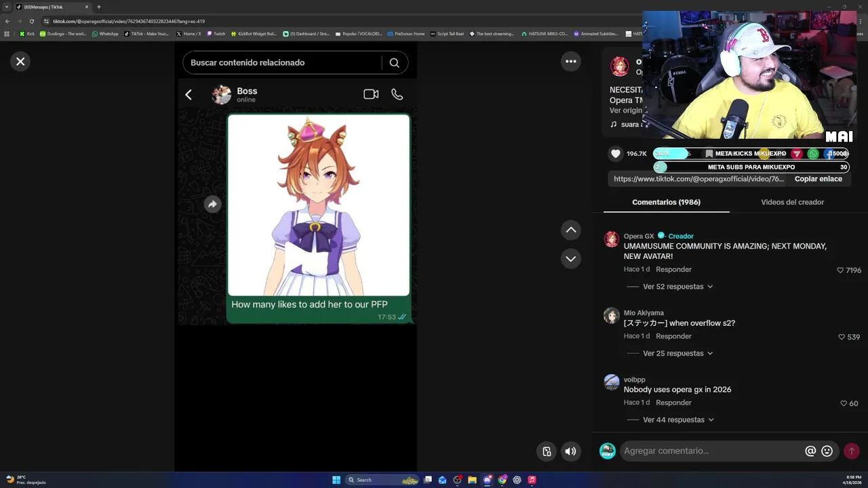Open Mio Akiyama's profile avatar
This screenshot has height=488, width=868.
point(612,316)
